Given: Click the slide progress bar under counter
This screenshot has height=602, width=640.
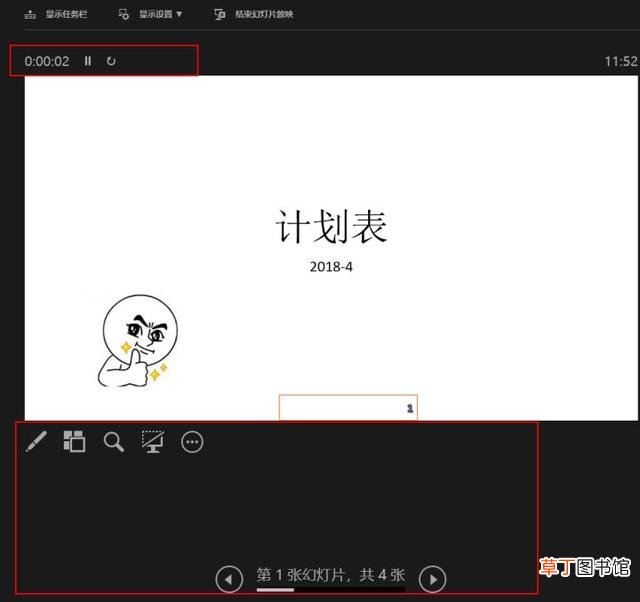Looking at the screenshot, I should pos(331,590).
